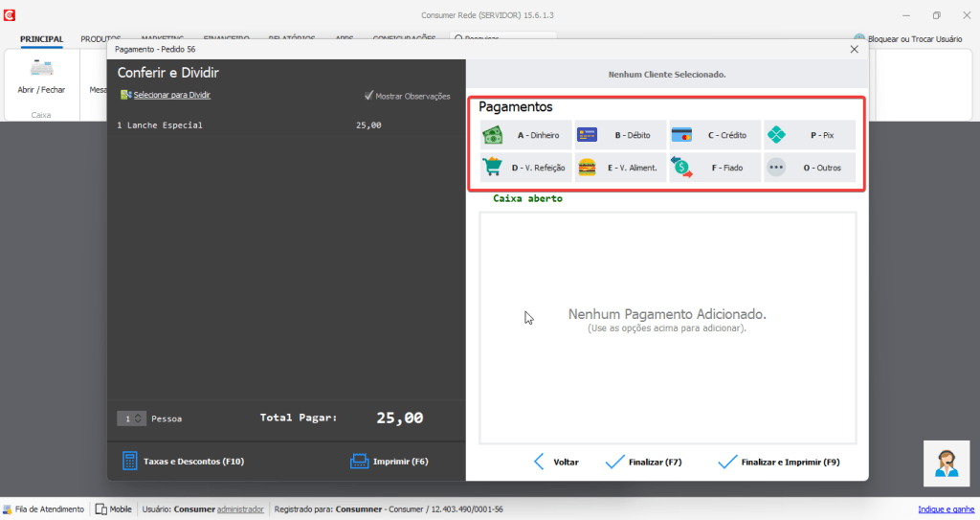Open Taxas e Descontos (F10)
980x520 pixels.
click(x=183, y=461)
